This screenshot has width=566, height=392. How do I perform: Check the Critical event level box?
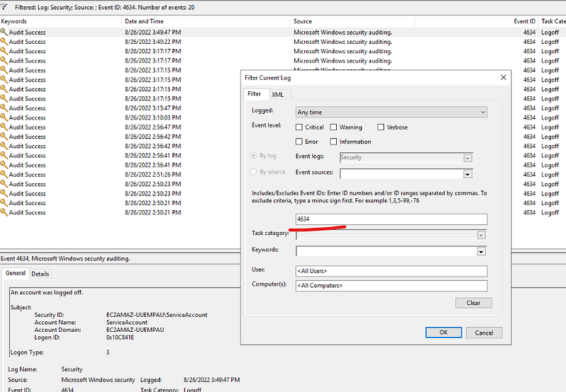click(x=299, y=127)
